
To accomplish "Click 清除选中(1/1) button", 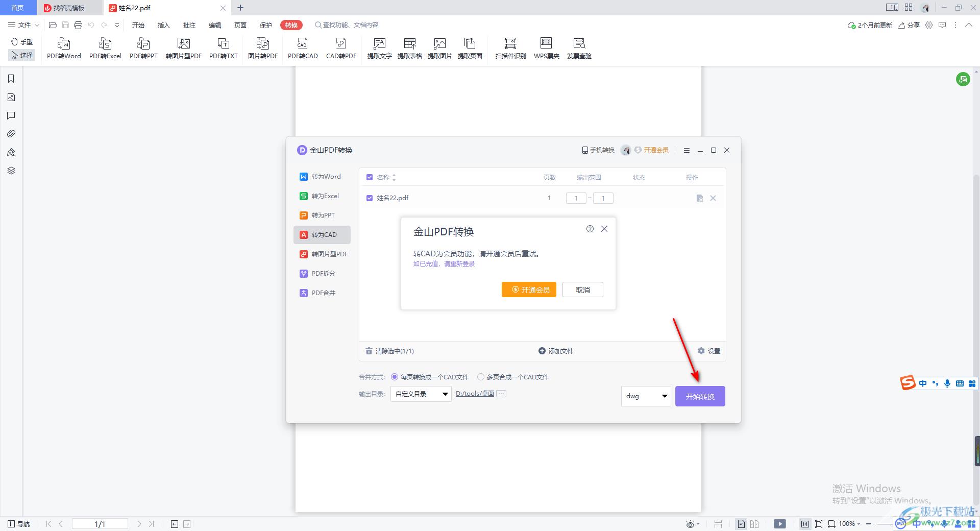I will 389,351.
